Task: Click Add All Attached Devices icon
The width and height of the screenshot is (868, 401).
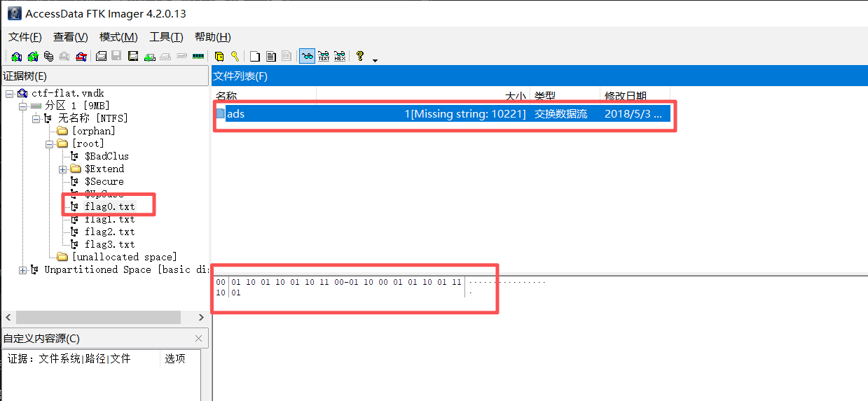Action: click(x=33, y=57)
